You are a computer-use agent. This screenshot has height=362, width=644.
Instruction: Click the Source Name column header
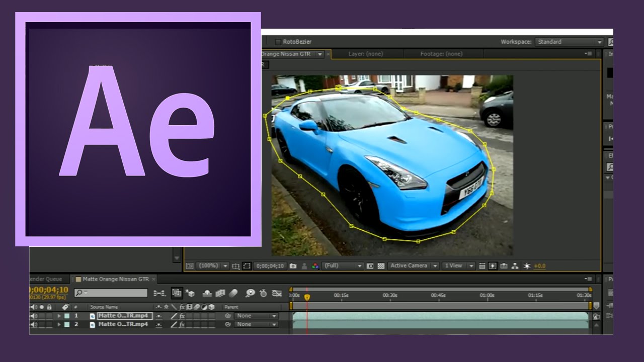tap(104, 307)
